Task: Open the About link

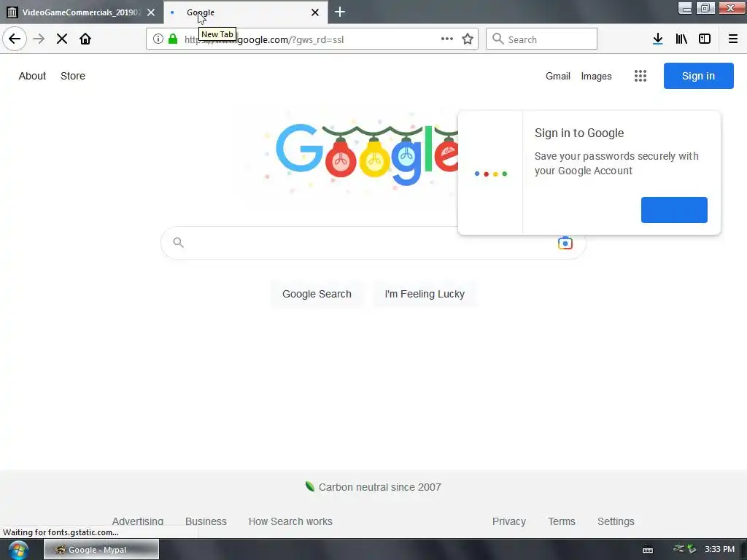Action: 32,76
